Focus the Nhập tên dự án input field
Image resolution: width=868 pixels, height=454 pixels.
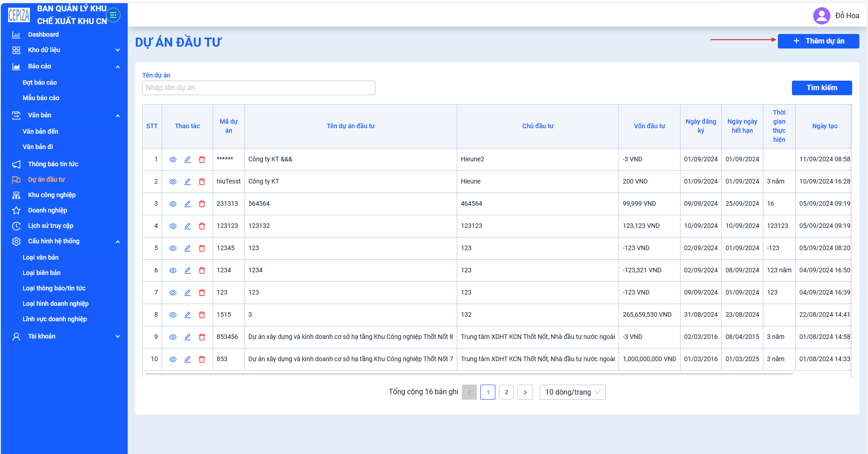click(x=259, y=88)
